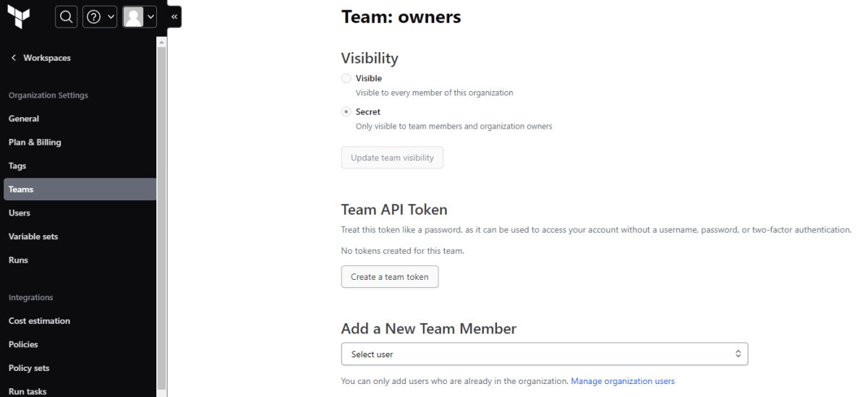Image resolution: width=868 pixels, height=397 pixels.
Task: Expand the help menu chevron
Action: click(x=109, y=17)
